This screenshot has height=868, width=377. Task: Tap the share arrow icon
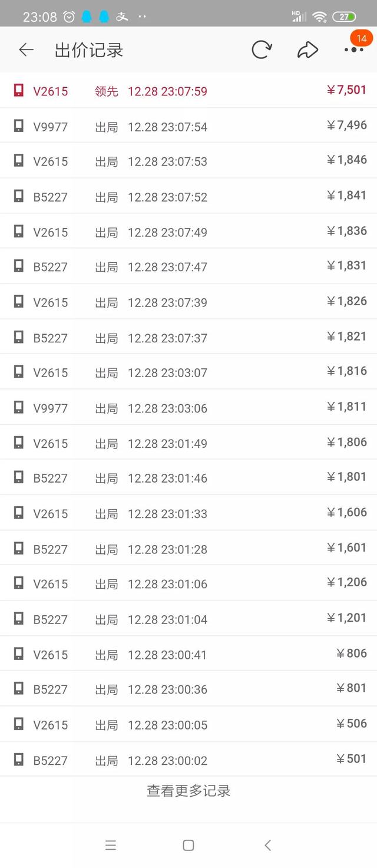click(x=307, y=50)
